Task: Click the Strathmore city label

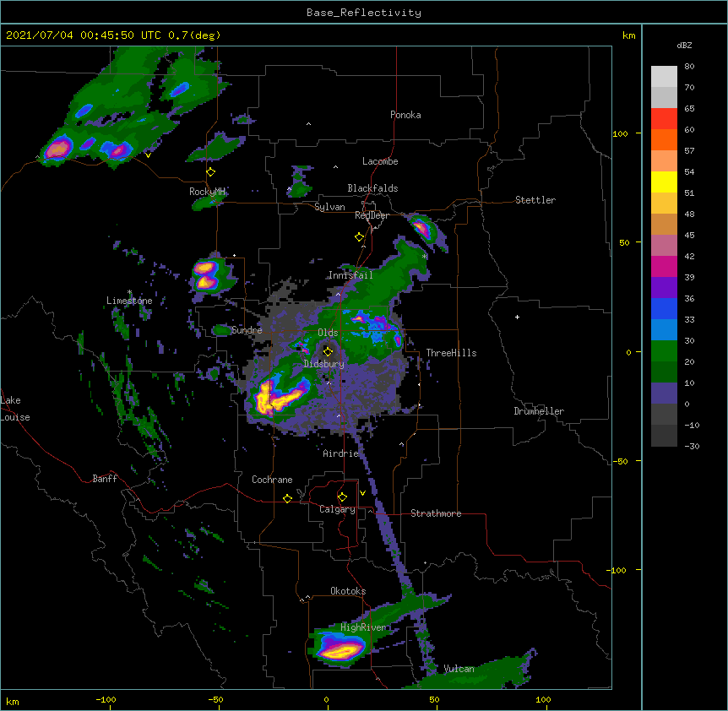Action: [x=436, y=513]
